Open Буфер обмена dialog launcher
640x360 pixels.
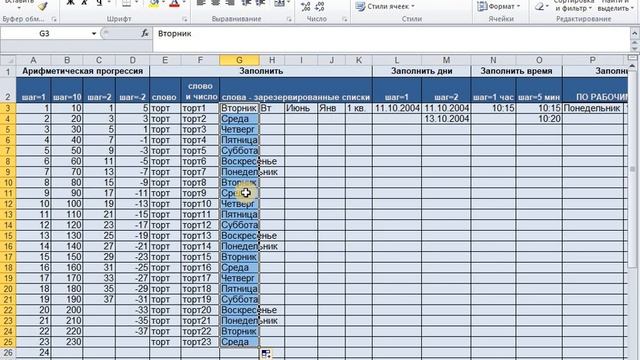point(54,19)
